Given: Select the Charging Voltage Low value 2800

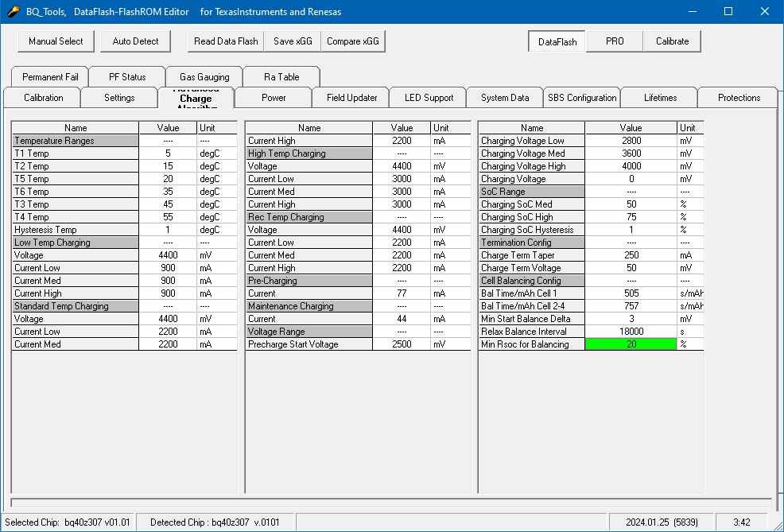Looking at the screenshot, I should [x=631, y=141].
